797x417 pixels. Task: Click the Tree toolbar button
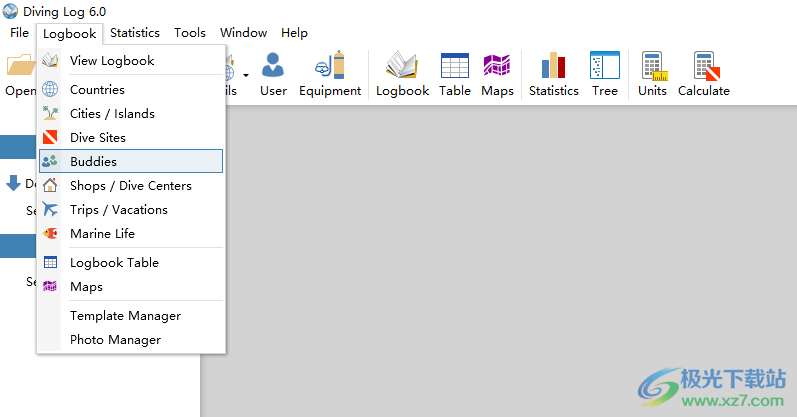(605, 75)
